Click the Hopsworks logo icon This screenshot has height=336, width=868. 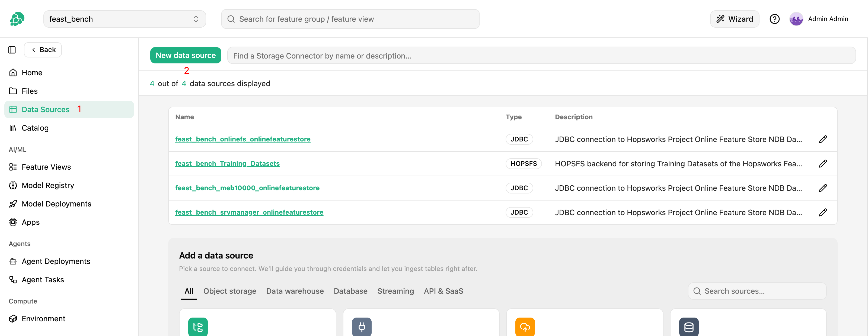pos(17,19)
